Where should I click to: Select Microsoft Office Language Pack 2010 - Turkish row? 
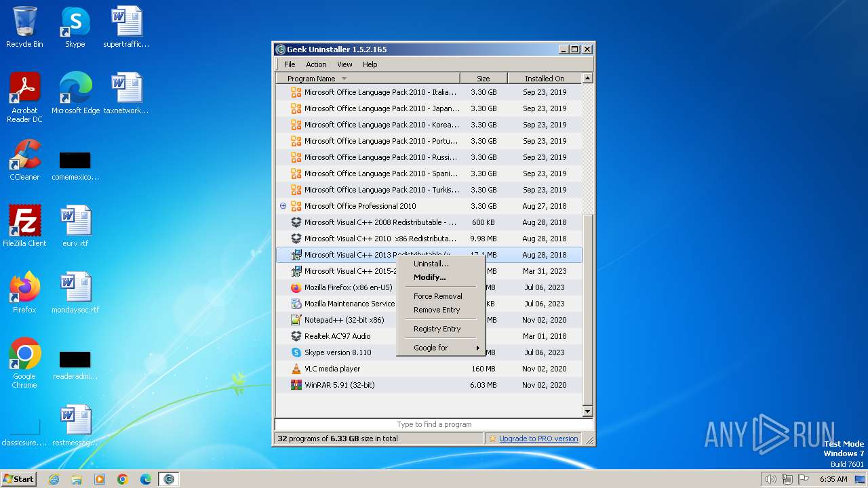coord(429,190)
